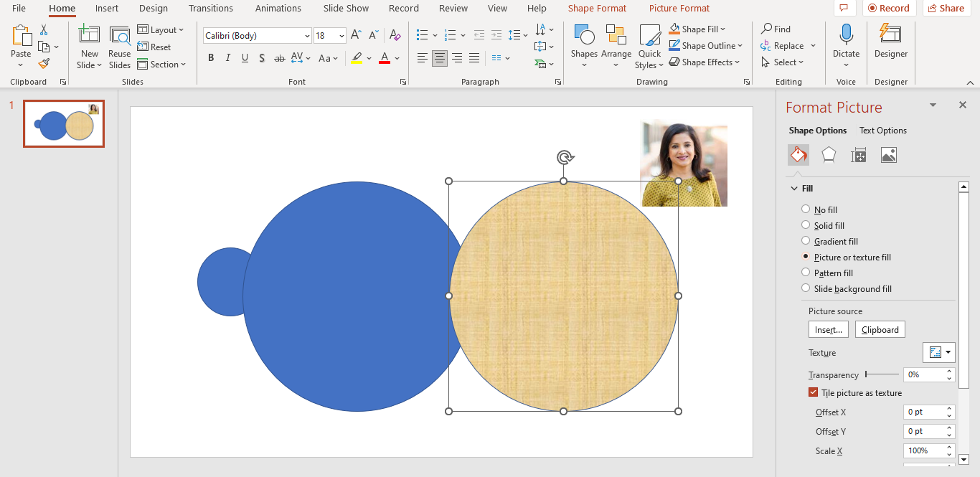The height and width of the screenshot is (477, 980).
Task: Switch to the Picture Format ribbon tab
Action: pyautogui.click(x=679, y=8)
